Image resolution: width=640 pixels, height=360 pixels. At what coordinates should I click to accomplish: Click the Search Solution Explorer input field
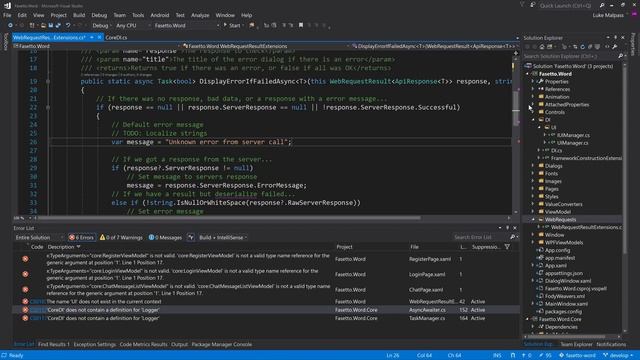pos(571,56)
